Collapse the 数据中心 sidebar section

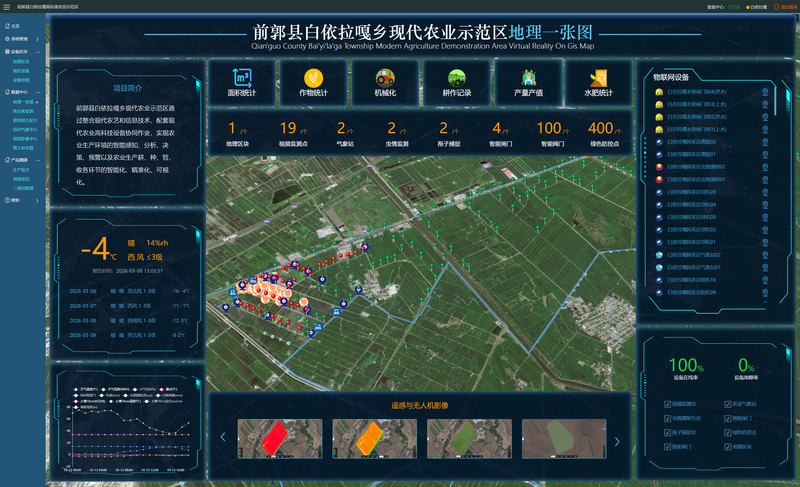37,92
